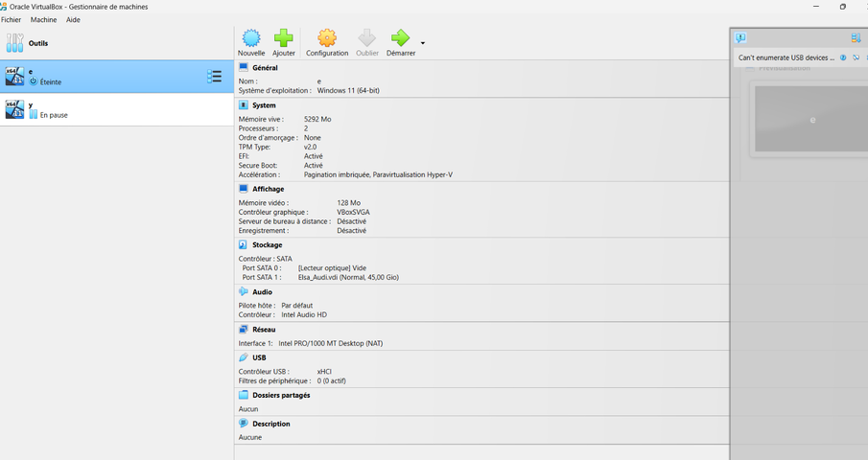Open the Stockage section header link
The image size is (868, 460).
(x=268, y=244)
